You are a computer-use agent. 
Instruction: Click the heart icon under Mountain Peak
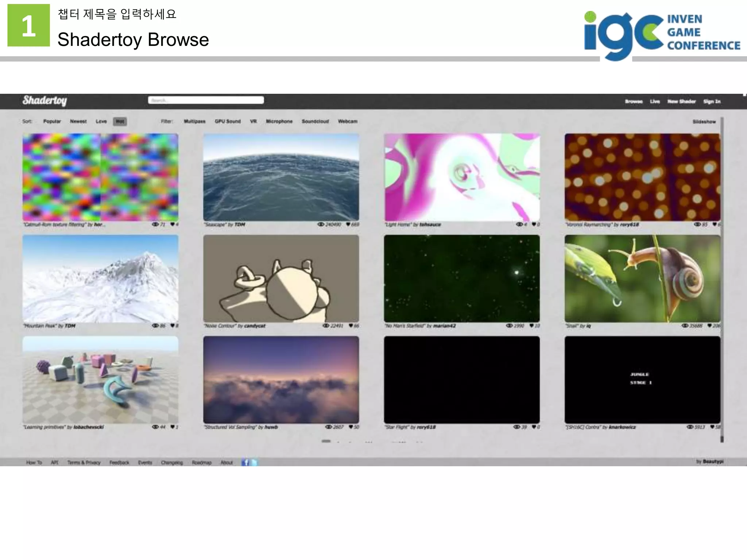point(172,326)
